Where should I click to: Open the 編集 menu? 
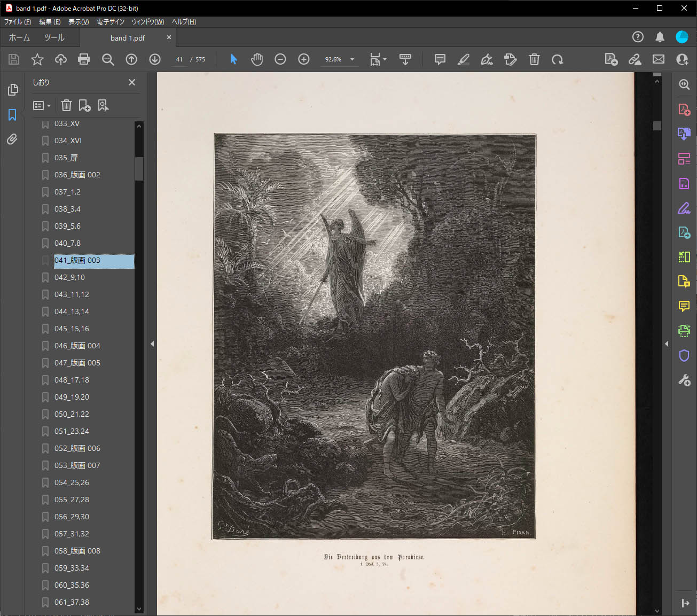click(50, 22)
